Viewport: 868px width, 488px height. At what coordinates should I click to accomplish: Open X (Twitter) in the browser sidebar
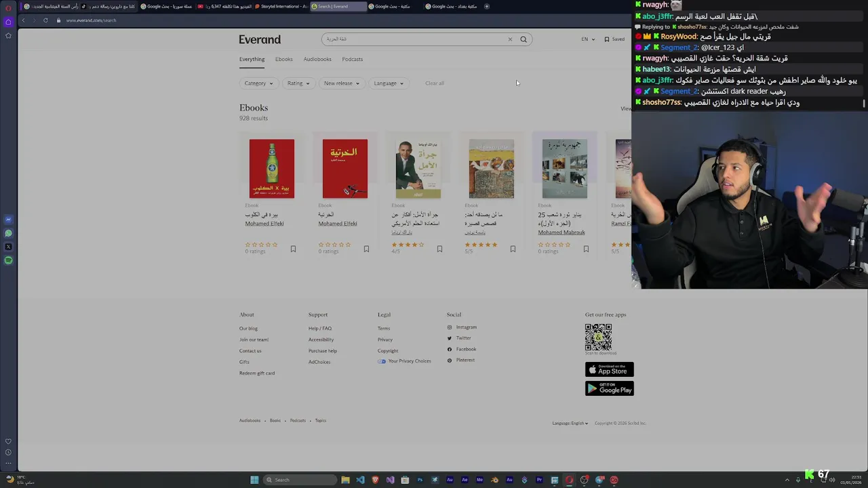point(8,247)
